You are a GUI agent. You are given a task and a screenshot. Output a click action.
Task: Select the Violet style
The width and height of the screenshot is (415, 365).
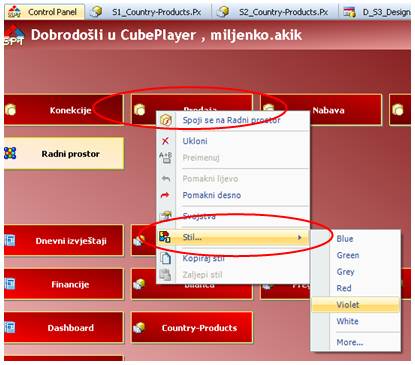[x=356, y=305]
